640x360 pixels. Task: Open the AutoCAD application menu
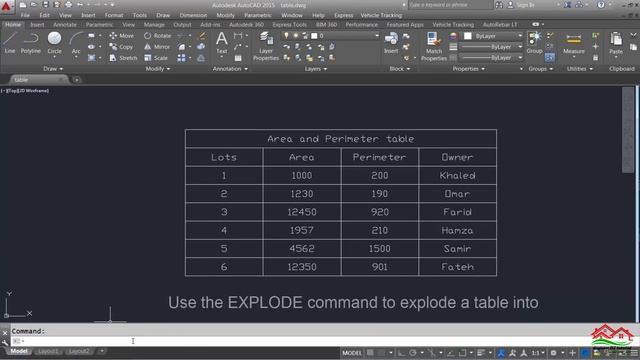pyautogui.click(x=7, y=6)
